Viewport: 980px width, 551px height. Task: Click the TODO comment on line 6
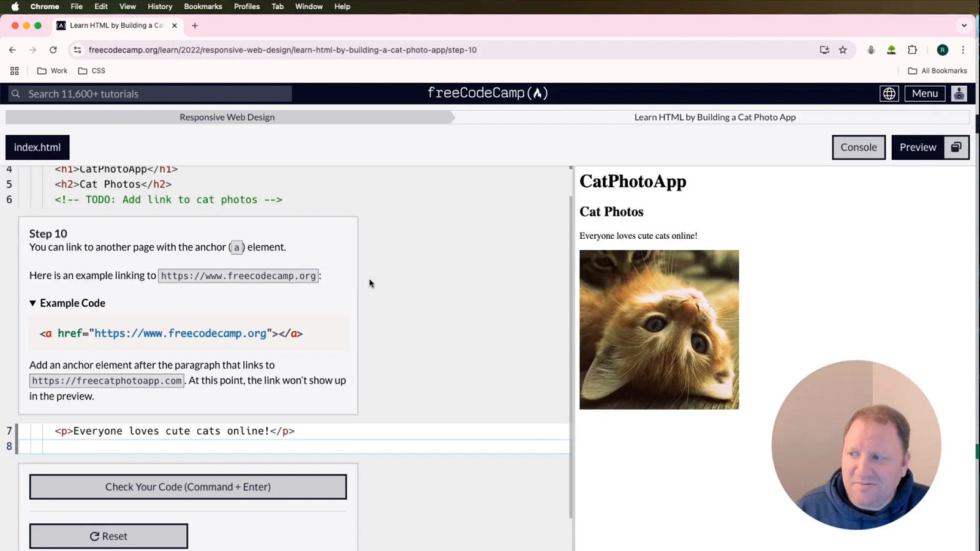click(x=168, y=200)
